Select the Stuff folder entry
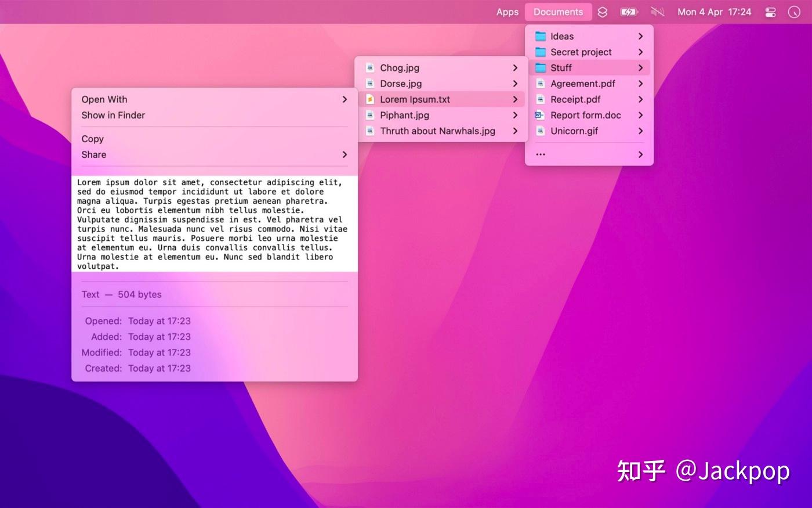This screenshot has width=812, height=508. (x=589, y=67)
